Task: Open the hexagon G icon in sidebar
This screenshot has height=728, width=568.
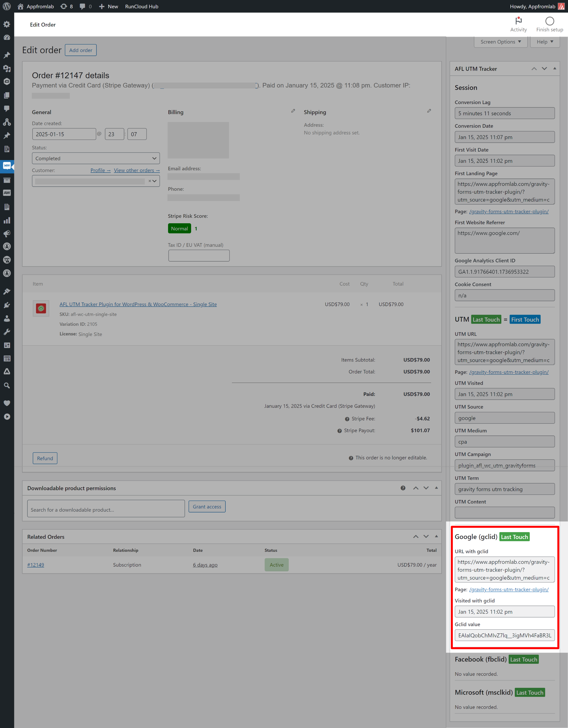Action: tap(7, 82)
